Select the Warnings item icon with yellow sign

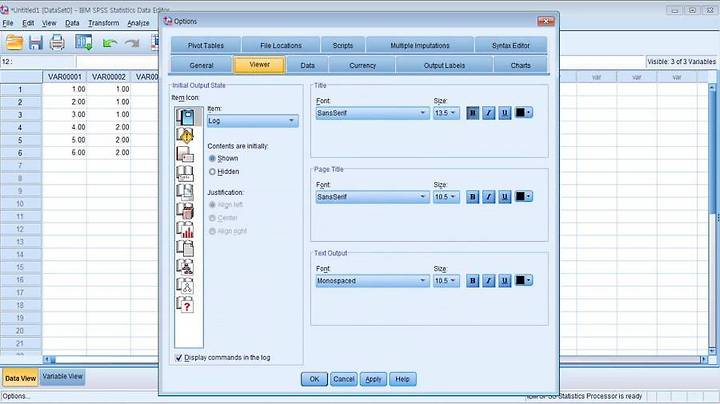point(186,135)
